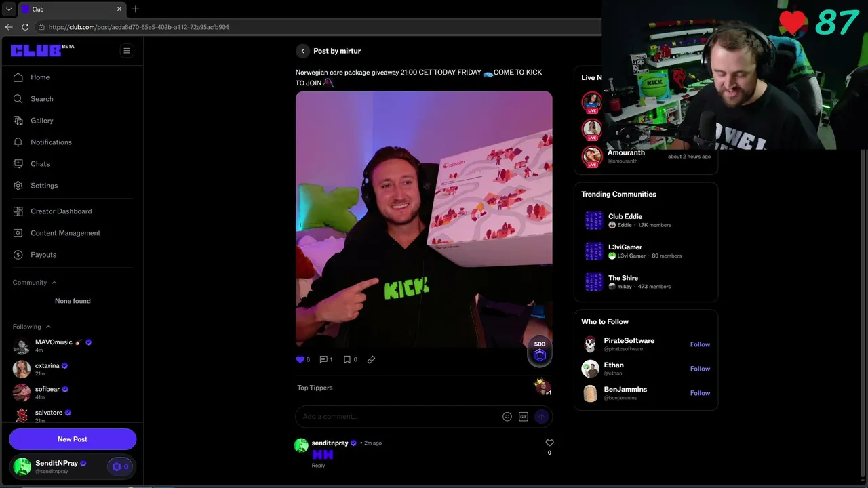Viewport: 868px width, 488px height.
Task: Click the top tipper avatar
Action: pyautogui.click(x=542, y=387)
